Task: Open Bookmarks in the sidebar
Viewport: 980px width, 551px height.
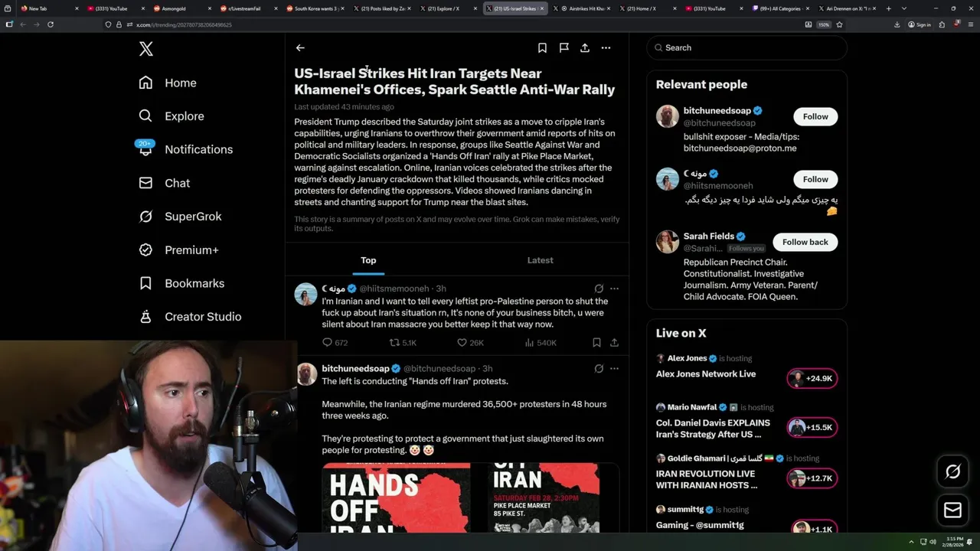Action: (181, 283)
